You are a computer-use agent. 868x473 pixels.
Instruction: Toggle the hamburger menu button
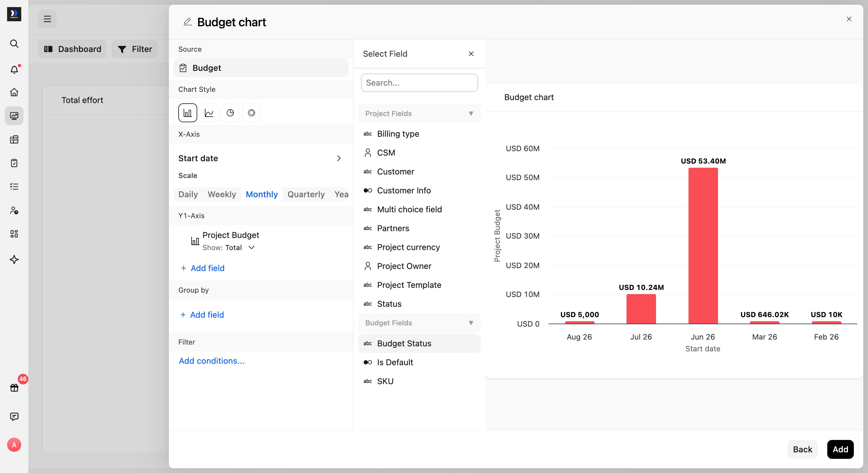tap(47, 19)
